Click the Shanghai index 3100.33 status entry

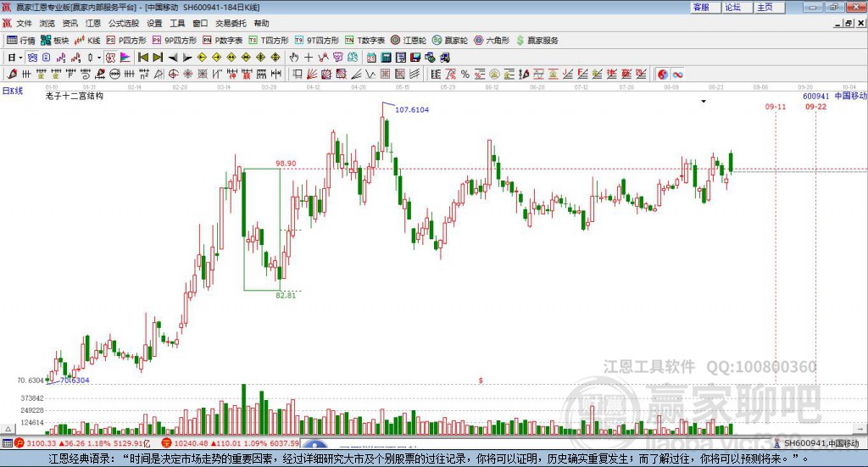click(82, 443)
